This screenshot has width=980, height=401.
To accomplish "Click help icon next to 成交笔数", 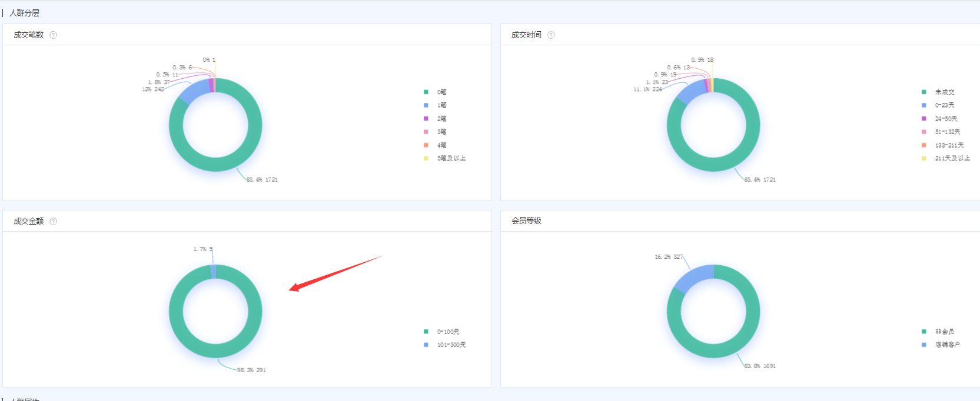I will pyautogui.click(x=54, y=35).
